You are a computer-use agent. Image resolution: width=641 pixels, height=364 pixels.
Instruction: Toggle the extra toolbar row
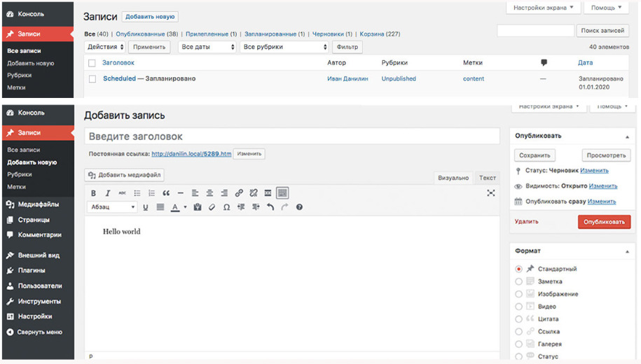282,193
